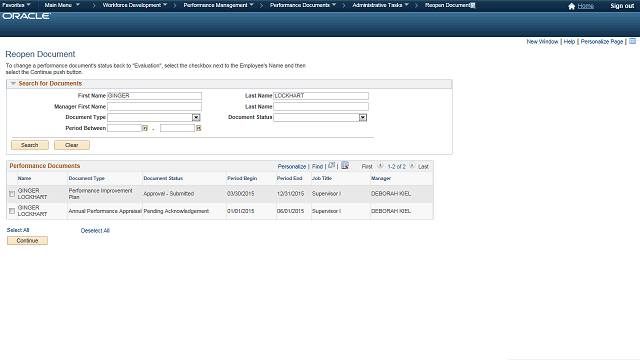
Task: Focus the manager Last Name field
Action: point(321,107)
